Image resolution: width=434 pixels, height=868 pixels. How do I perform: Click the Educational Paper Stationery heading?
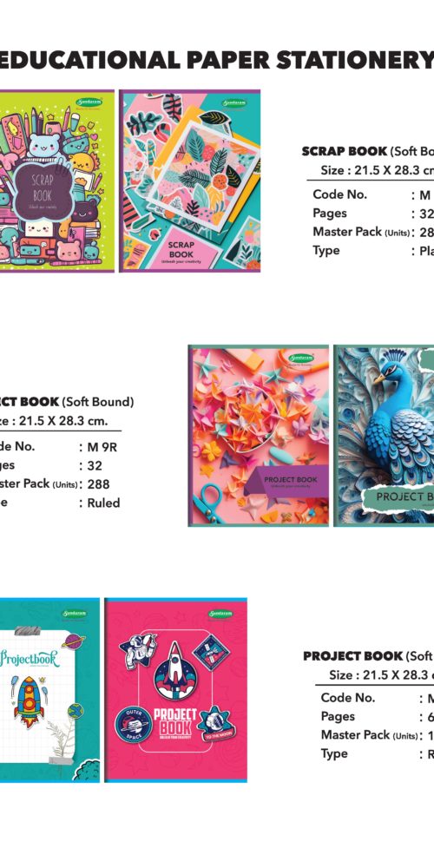click(217, 59)
